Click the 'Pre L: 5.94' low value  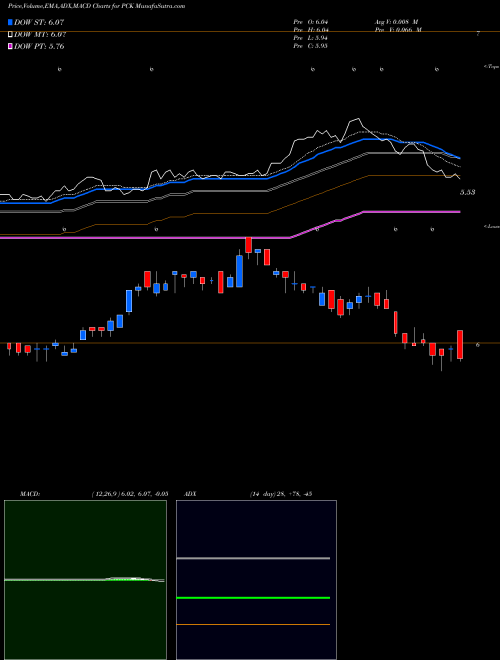[311, 38]
